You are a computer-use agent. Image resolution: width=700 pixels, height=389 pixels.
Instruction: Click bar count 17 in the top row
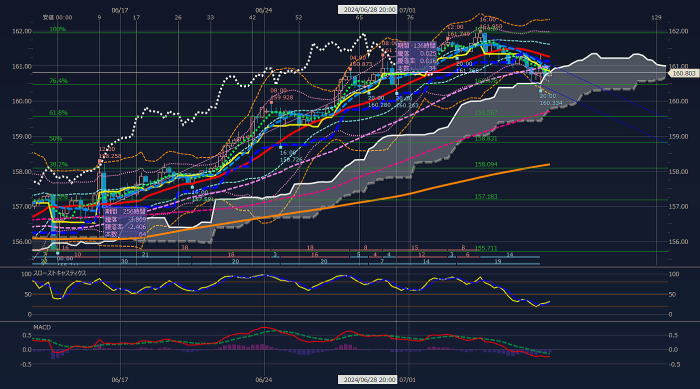136,17
